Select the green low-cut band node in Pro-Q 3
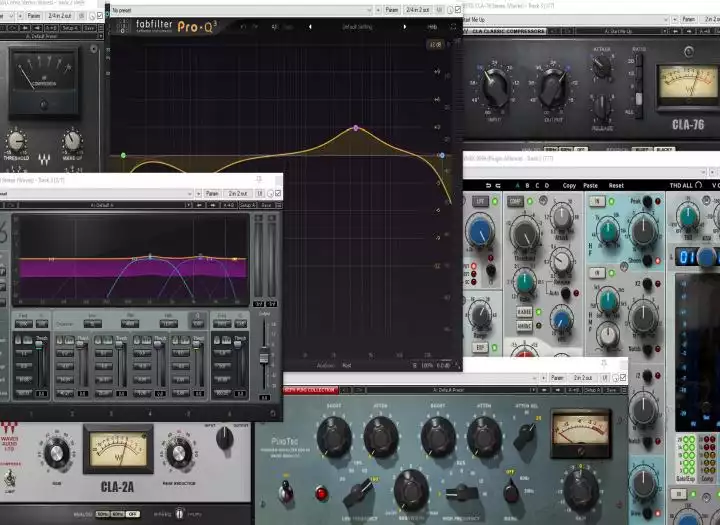720x525 pixels. (123, 156)
